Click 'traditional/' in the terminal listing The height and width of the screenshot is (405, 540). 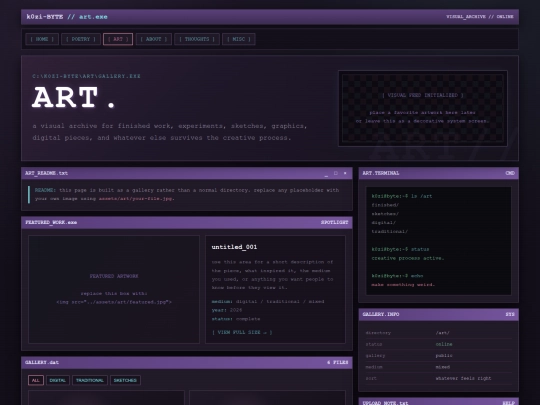390,231
